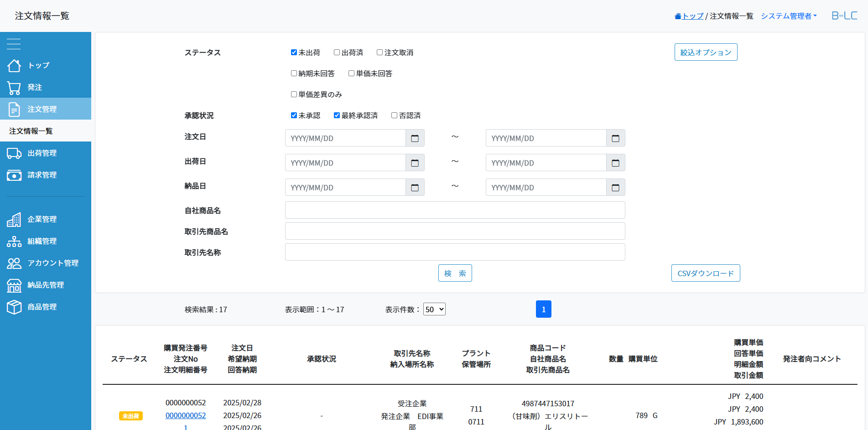This screenshot has height=430, width=868.
Task: Click the money icon for 請求管理
Action: pyautogui.click(x=14, y=175)
